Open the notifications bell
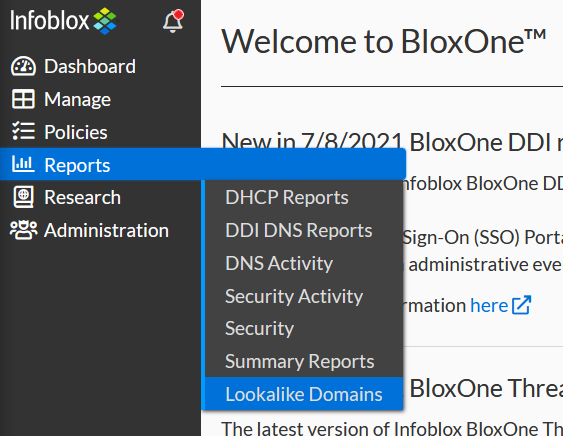563x436 pixels. [x=173, y=21]
